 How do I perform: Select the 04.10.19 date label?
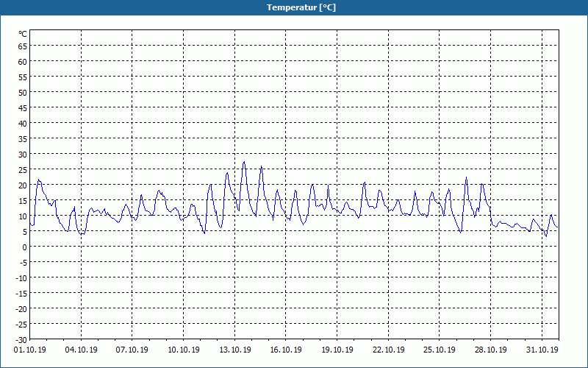point(81,350)
